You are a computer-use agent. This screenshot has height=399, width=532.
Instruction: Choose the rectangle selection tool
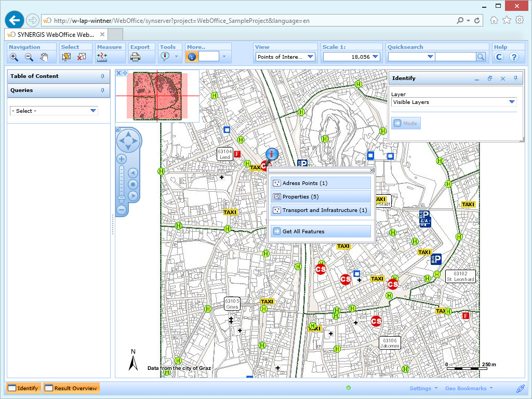66,57
